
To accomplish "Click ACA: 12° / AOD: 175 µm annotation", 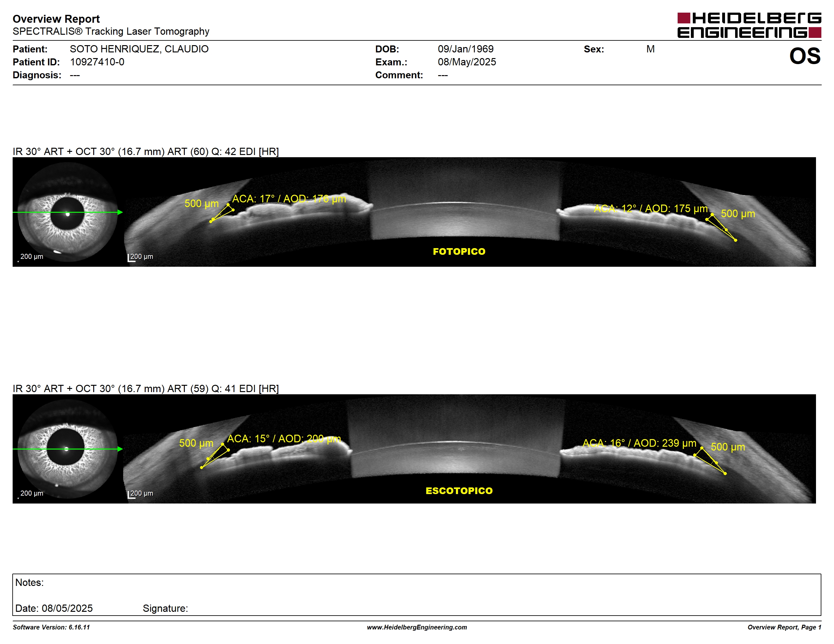I will click(650, 209).
